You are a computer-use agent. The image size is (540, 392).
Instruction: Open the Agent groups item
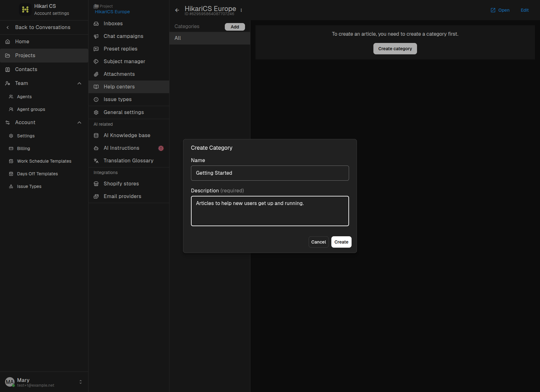(44, 109)
